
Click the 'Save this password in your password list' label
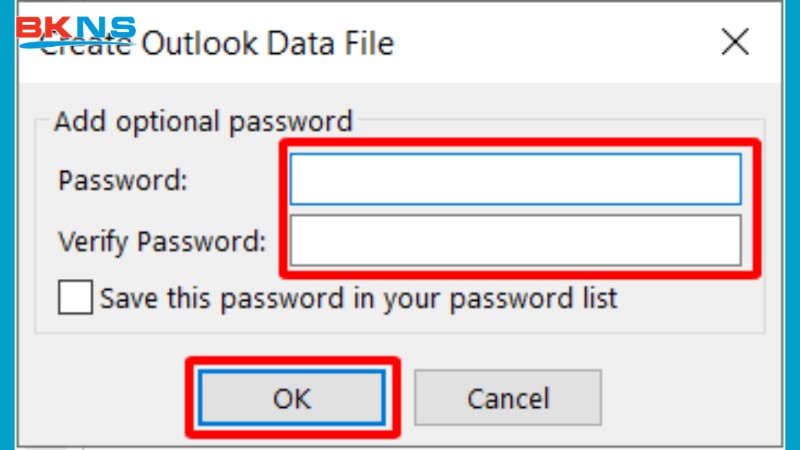click(358, 298)
